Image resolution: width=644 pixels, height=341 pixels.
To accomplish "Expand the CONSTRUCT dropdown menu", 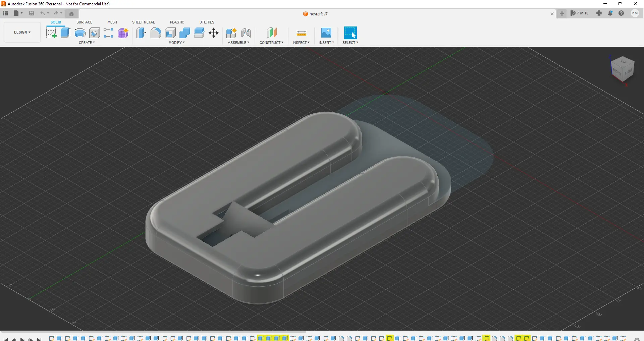I will click(271, 43).
